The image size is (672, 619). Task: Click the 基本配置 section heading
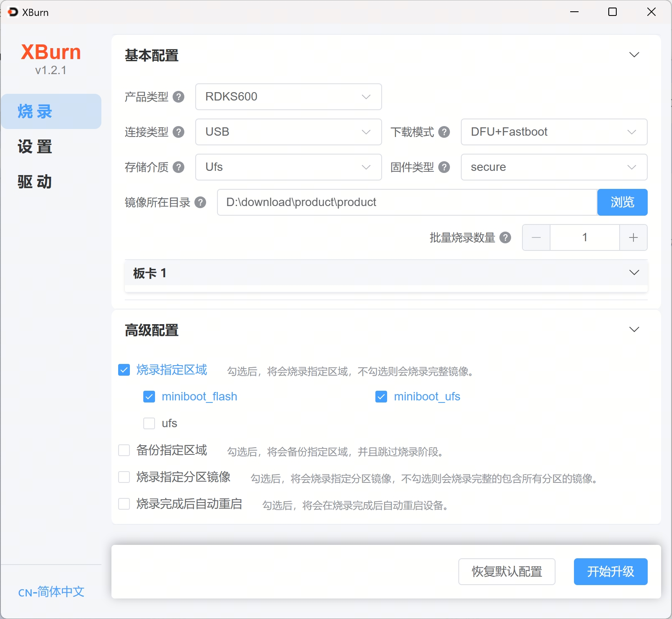152,55
